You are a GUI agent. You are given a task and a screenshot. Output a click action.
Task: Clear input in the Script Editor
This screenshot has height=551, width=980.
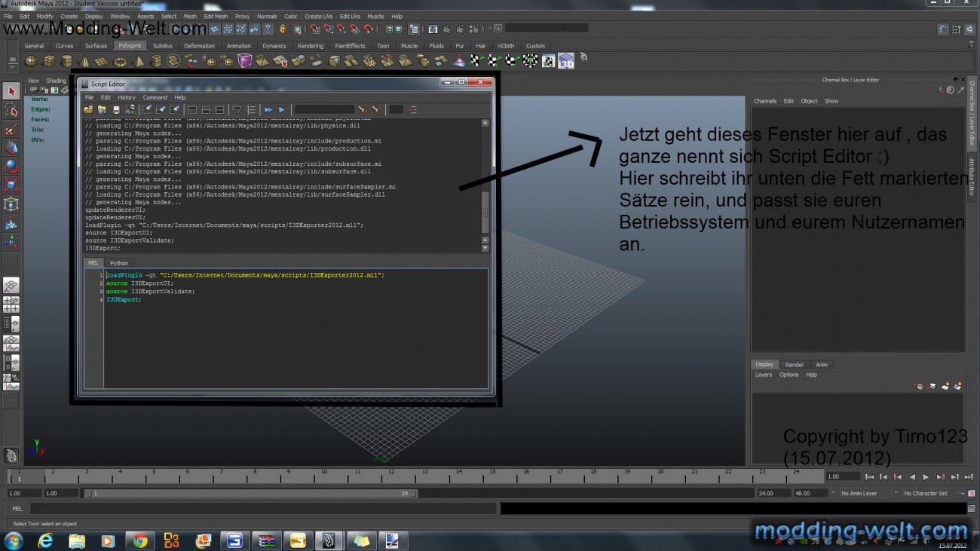click(x=161, y=110)
